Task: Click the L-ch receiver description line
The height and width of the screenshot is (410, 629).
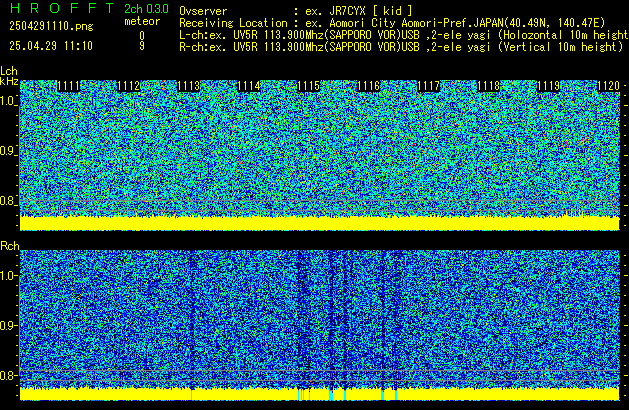Action: [404, 35]
